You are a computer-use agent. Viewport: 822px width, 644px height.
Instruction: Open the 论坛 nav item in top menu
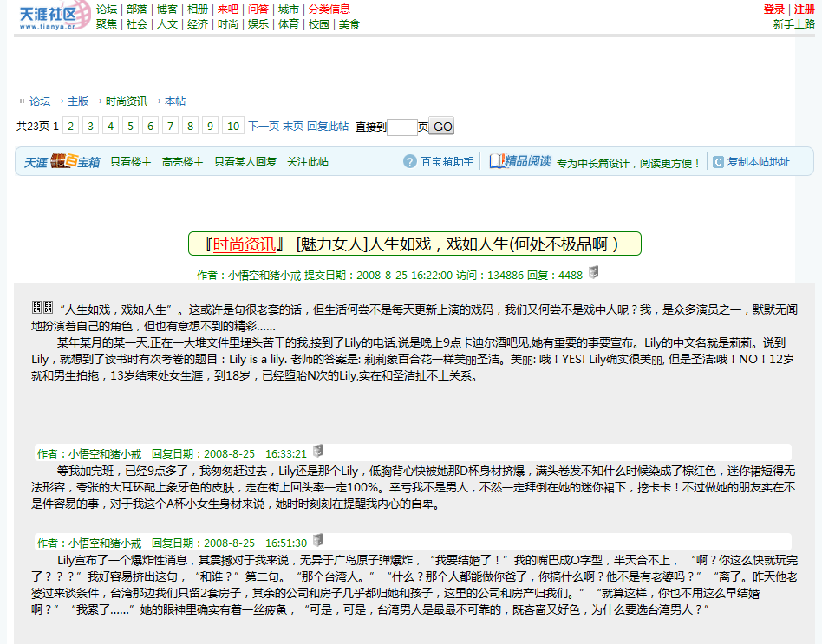click(x=107, y=9)
